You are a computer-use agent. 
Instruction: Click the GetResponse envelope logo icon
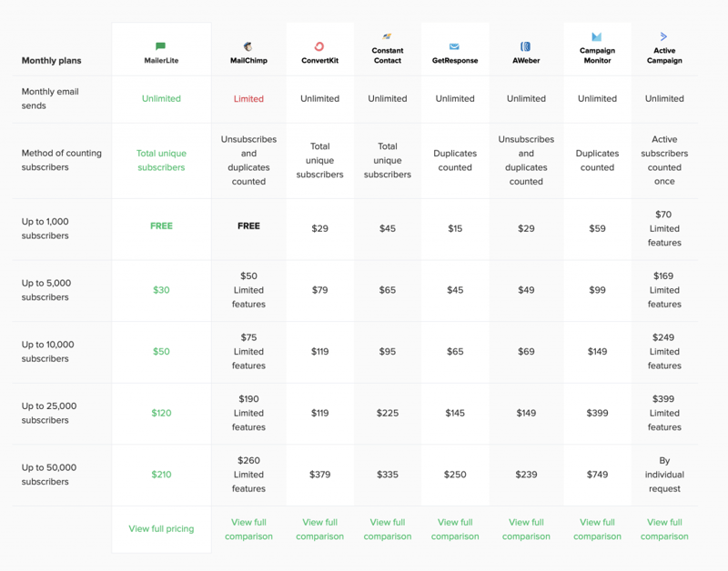(454, 46)
